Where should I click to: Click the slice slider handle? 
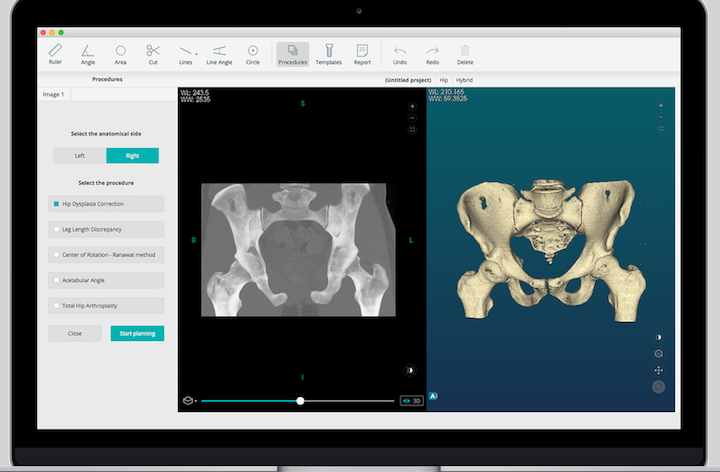pos(300,400)
